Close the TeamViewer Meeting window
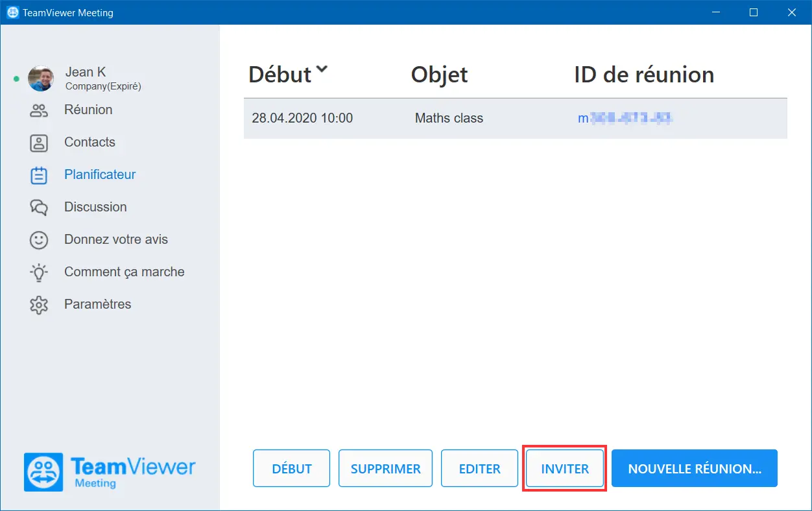This screenshot has height=511, width=812. (x=792, y=12)
